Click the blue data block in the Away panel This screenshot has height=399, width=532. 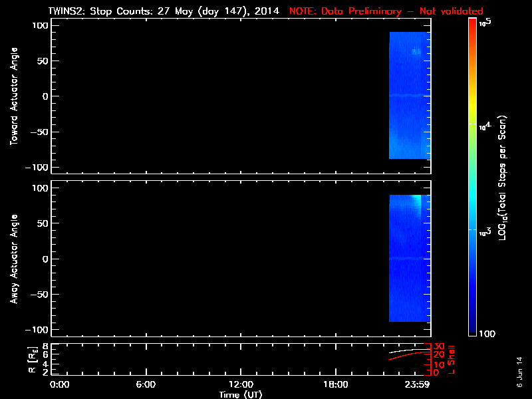404,266
